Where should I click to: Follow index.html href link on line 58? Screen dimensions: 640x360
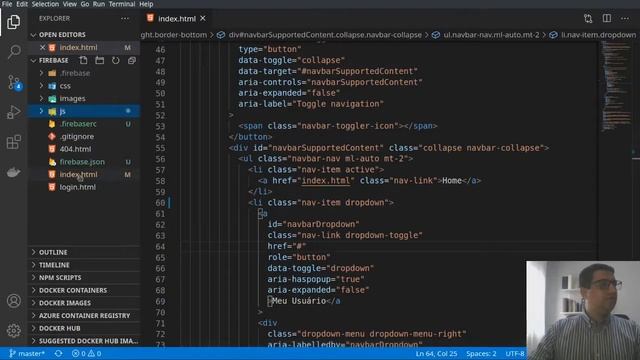[x=326, y=180]
